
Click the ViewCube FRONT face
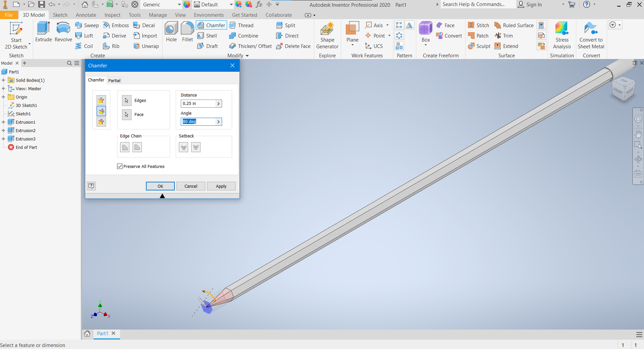[618, 91]
